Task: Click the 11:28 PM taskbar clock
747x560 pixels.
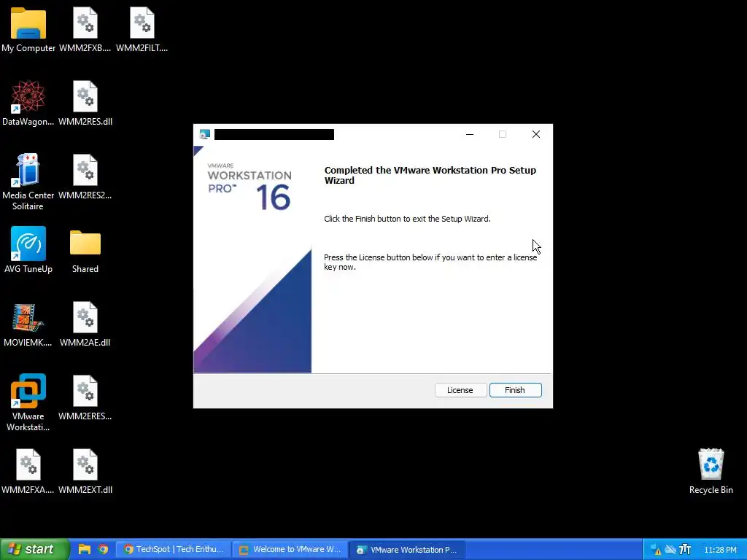Action: pyautogui.click(x=720, y=550)
